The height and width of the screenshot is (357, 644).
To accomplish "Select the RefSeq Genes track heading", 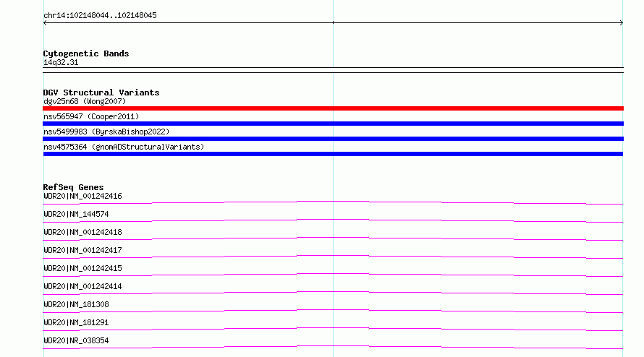I will pyautogui.click(x=73, y=187).
